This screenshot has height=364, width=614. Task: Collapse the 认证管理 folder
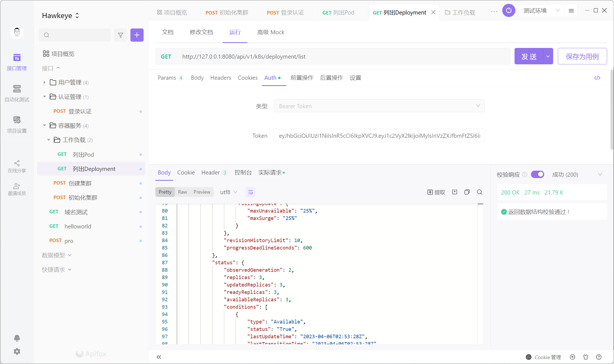pos(44,97)
